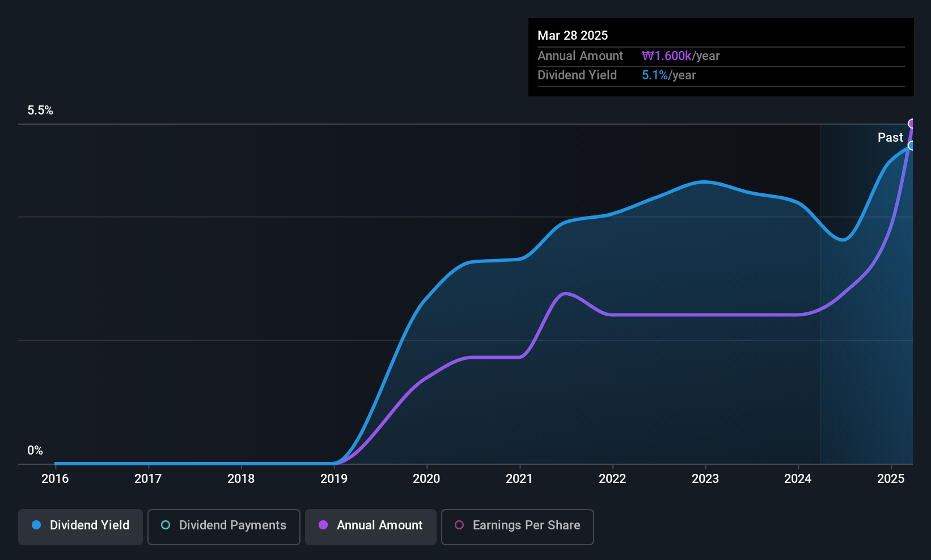931x560 pixels.
Task: Click the 5.1% dividend yield value
Action: (655, 75)
